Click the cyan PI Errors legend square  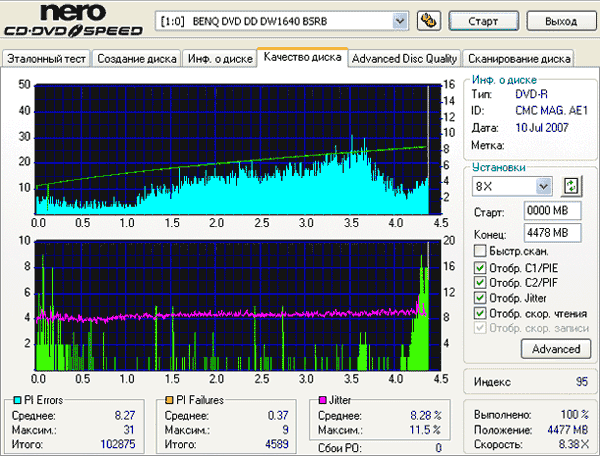pyautogui.click(x=17, y=400)
